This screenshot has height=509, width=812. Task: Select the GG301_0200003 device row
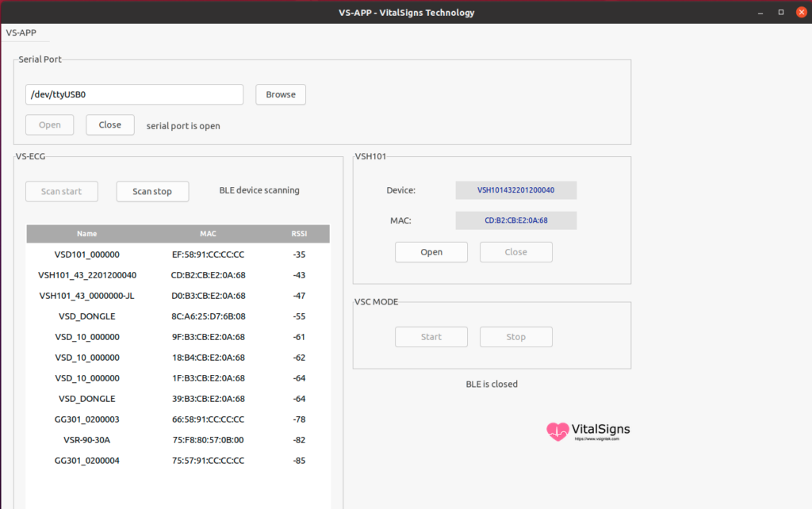tap(178, 419)
